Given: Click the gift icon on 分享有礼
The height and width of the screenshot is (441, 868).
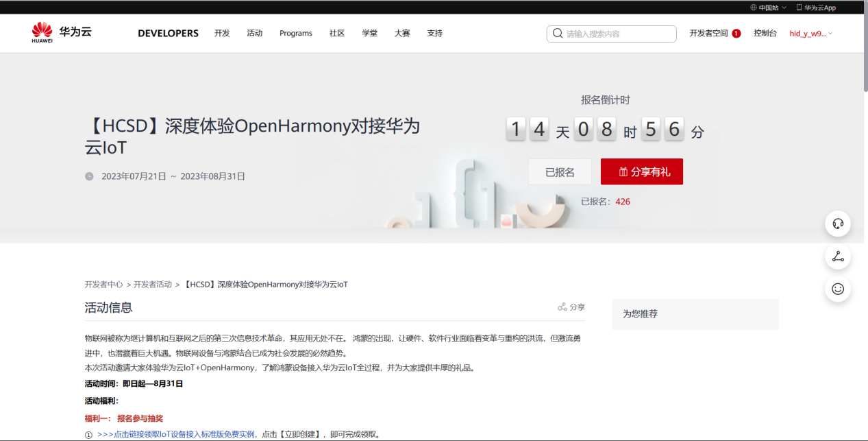Looking at the screenshot, I should point(623,172).
